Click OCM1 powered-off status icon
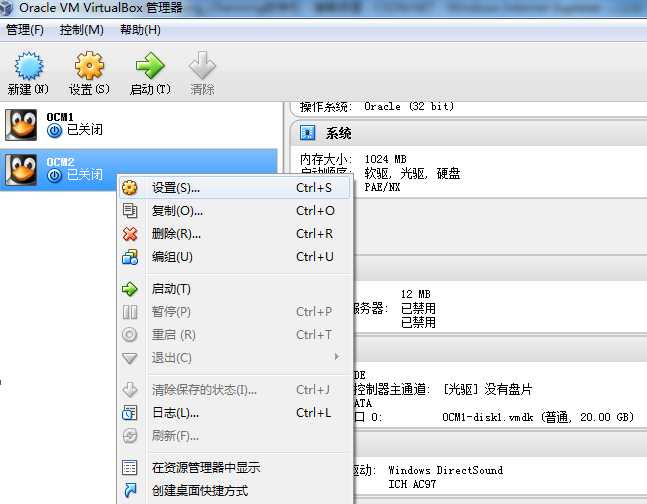Viewport: 647px width, 504px height. [54, 131]
